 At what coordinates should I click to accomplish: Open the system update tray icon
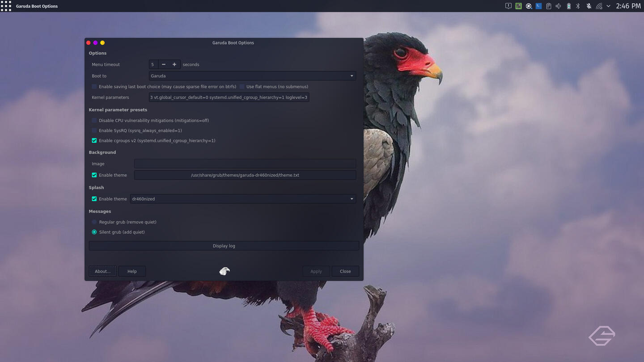[529, 6]
